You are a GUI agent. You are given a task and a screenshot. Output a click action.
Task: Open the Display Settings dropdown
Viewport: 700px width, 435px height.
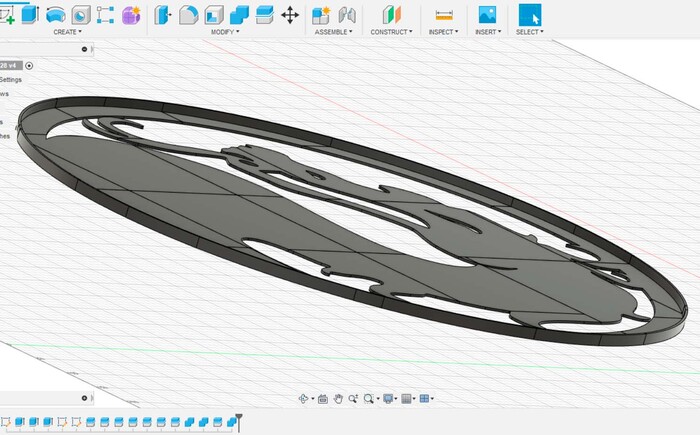(389, 399)
